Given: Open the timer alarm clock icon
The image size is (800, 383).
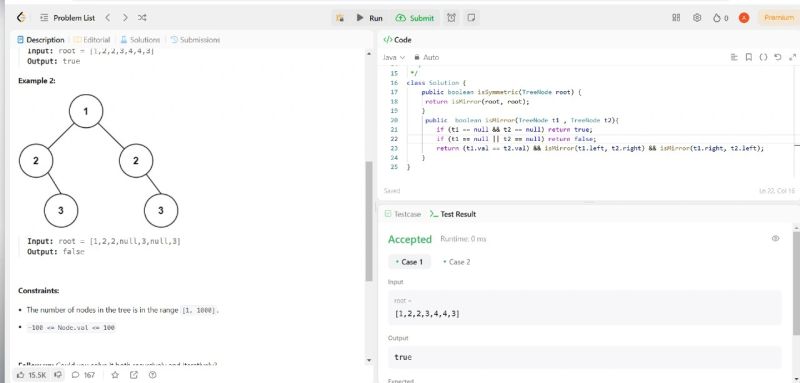Looking at the screenshot, I should point(452,18).
